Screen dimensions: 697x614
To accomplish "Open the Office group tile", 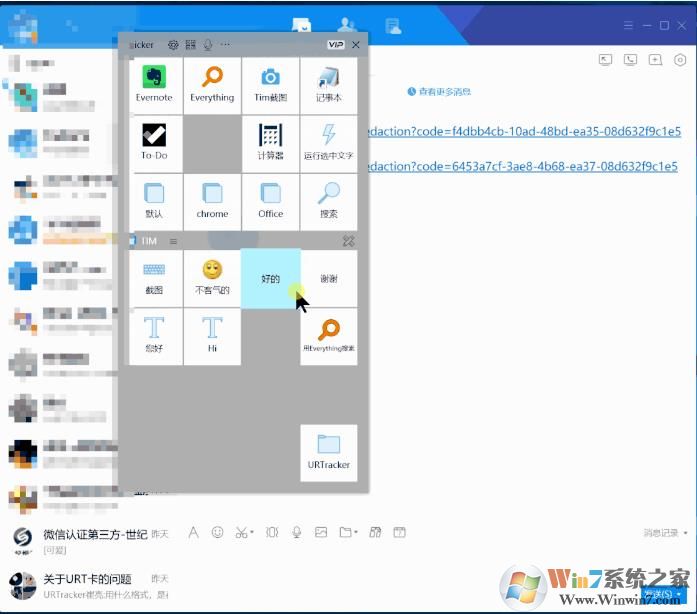I will coord(270,201).
